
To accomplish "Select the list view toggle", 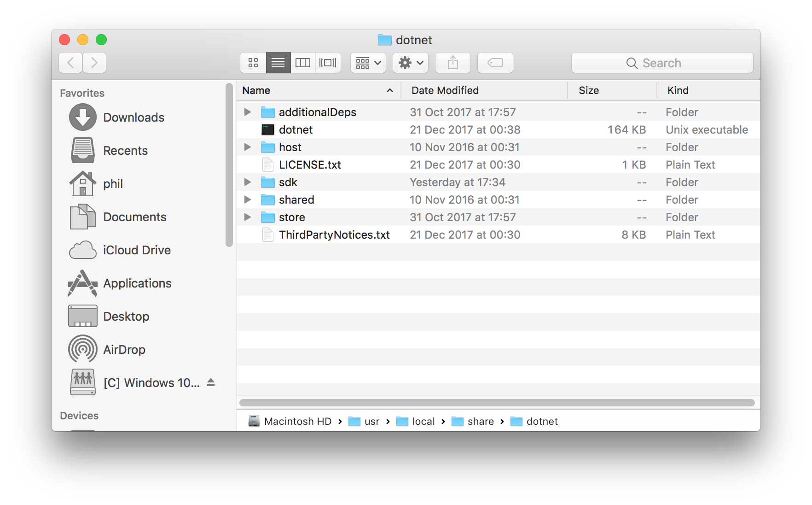I will (x=278, y=63).
